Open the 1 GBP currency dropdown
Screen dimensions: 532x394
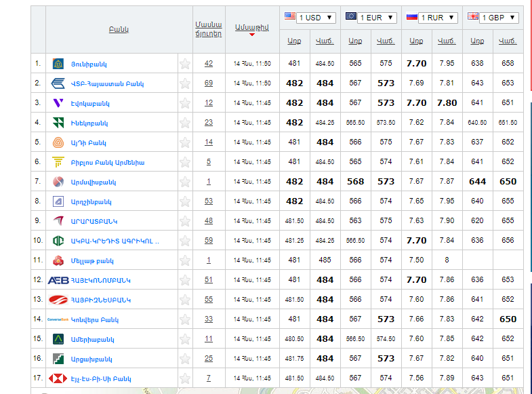499,18
